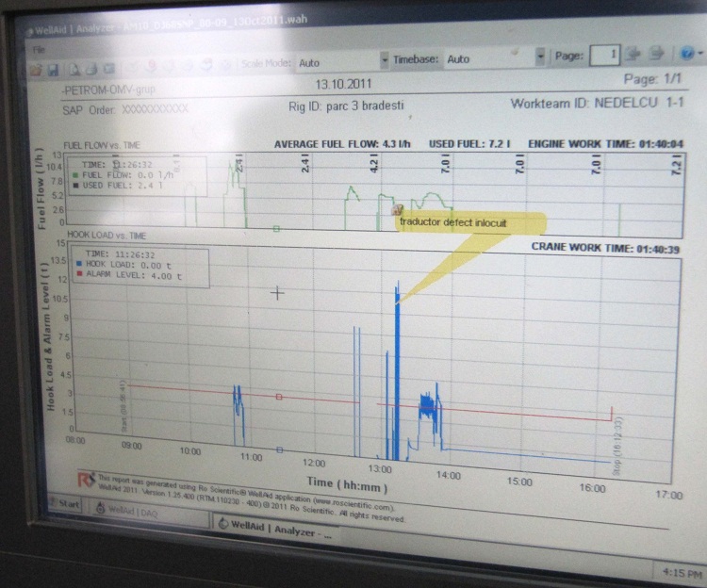Click the open folder toolbar icon
707x588 pixels.
point(36,70)
